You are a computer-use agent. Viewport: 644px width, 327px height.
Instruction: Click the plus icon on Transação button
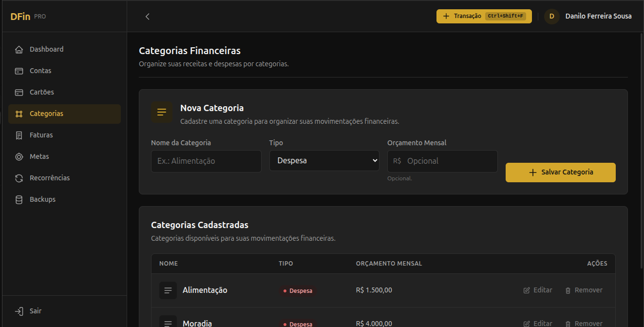(446, 16)
